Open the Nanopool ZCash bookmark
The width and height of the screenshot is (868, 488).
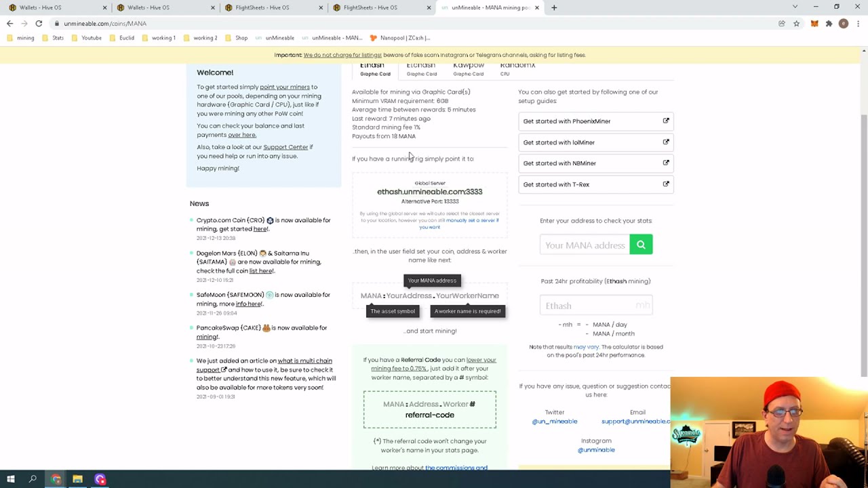point(399,38)
